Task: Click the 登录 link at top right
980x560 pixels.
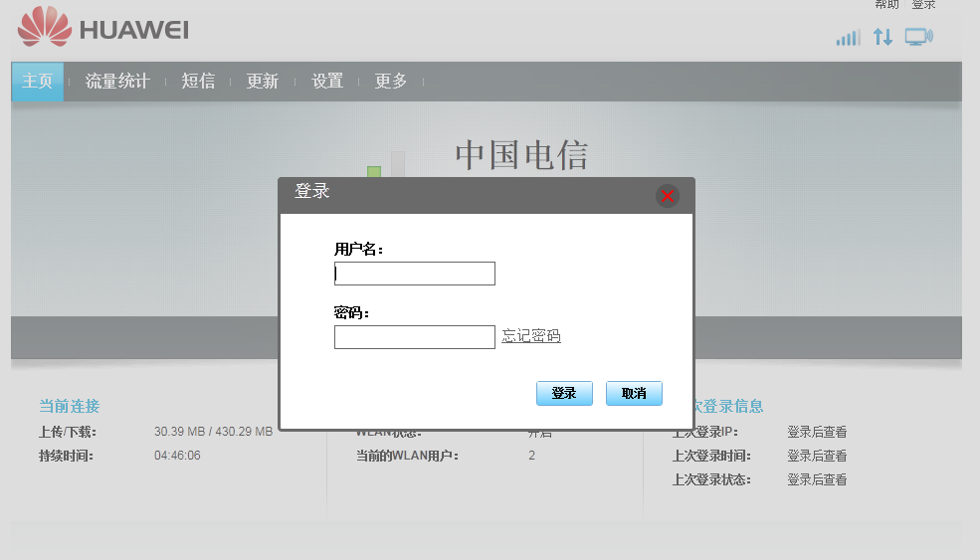Action: click(923, 4)
